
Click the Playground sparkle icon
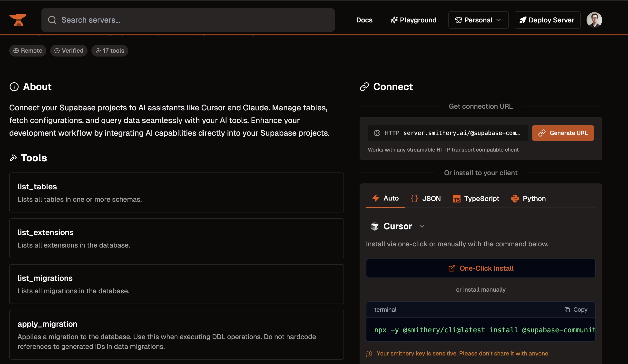(394, 20)
